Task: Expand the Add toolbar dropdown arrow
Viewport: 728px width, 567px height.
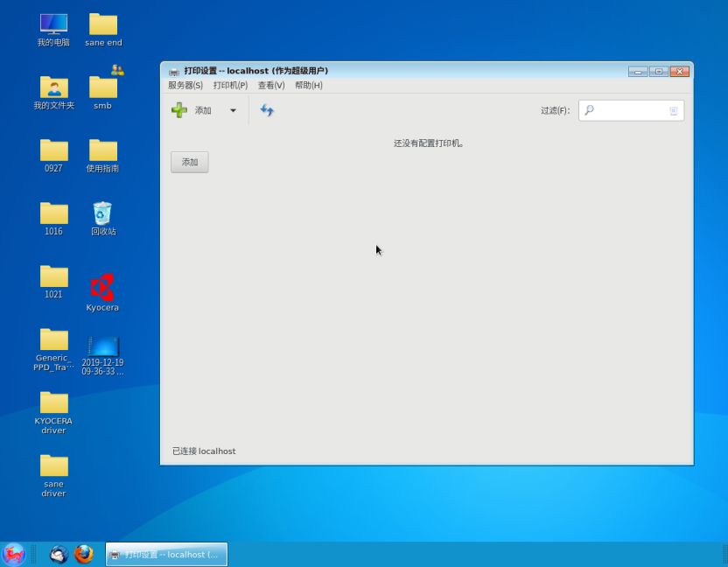Action: click(x=233, y=110)
